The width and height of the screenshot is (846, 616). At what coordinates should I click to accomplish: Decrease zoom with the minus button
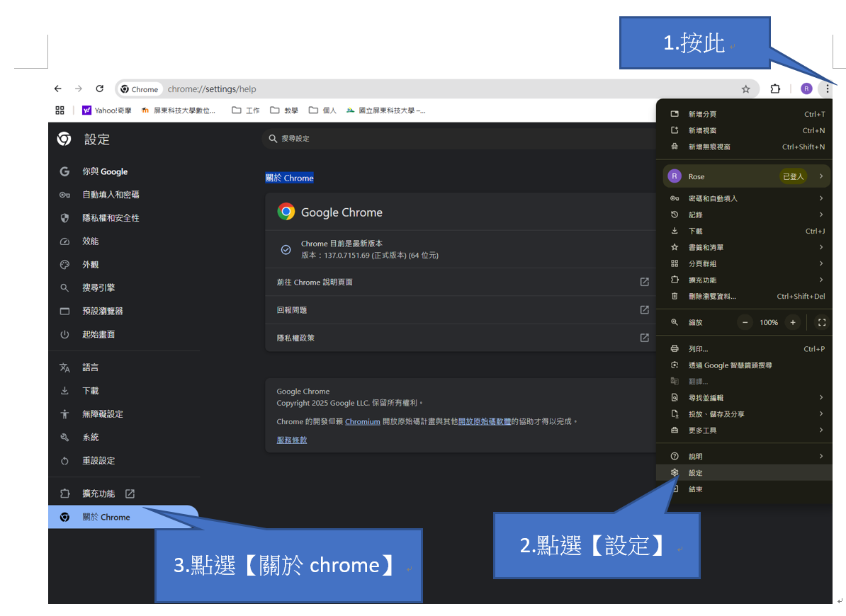pyautogui.click(x=745, y=322)
